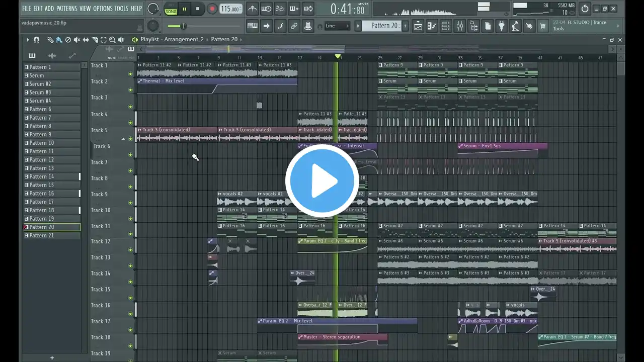This screenshot has height=362, width=644.
Task: Choose the Select marquee tool
Action: coord(103,40)
